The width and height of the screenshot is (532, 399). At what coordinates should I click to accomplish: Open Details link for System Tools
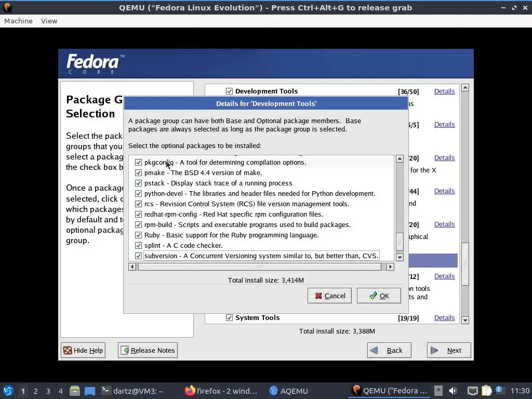point(444,317)
